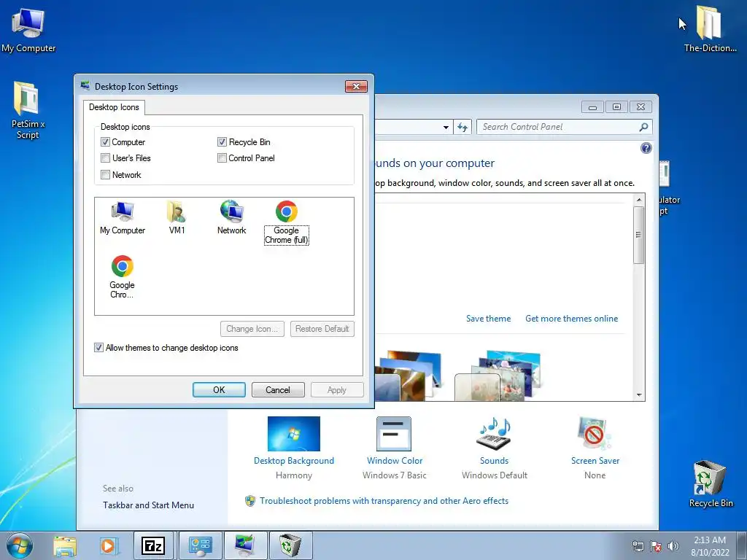This screenshot has width=747, height=560.
Task: Click the search magnifier in Control Panel
Action: coord(643,127)
